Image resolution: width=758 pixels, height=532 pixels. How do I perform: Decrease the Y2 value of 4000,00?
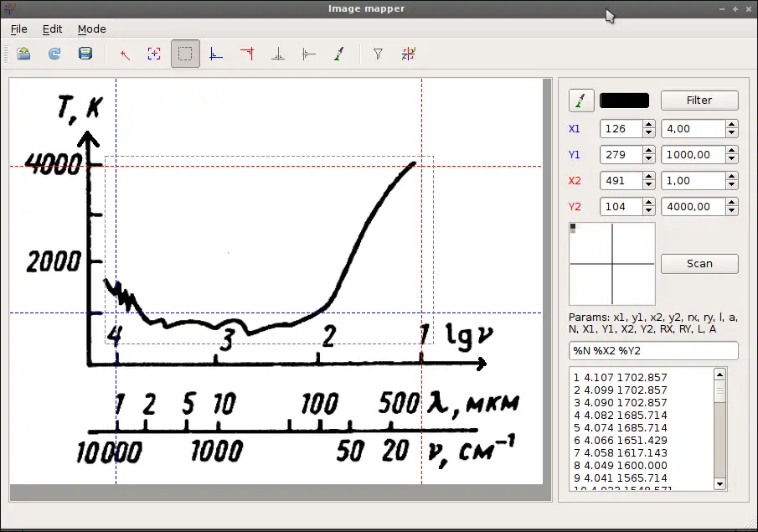click(x=732, y=211)
